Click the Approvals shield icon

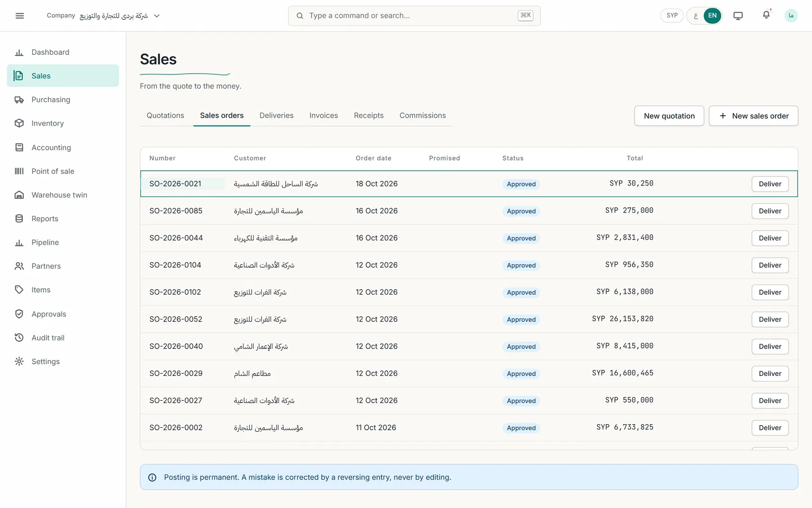coord(19,314)
